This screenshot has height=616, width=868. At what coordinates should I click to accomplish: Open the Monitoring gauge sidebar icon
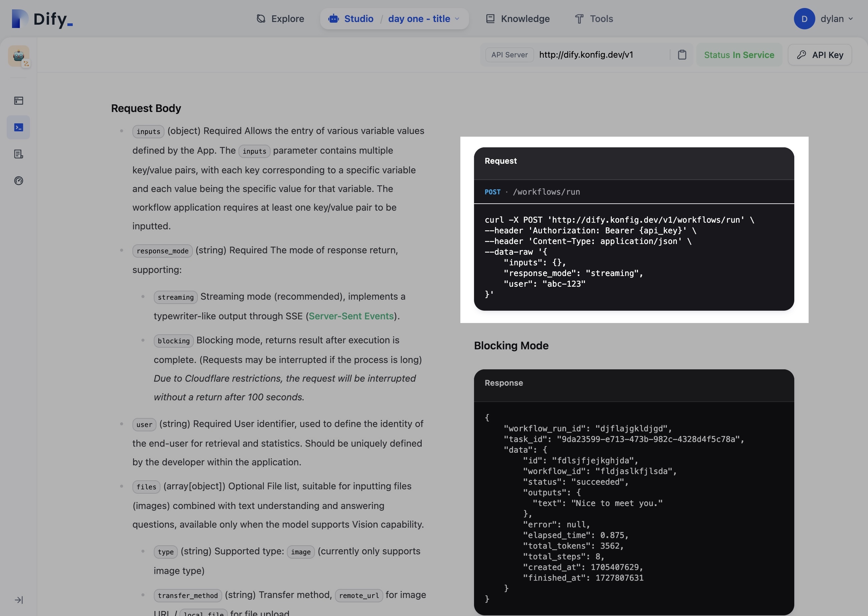(x=19, y=181)
